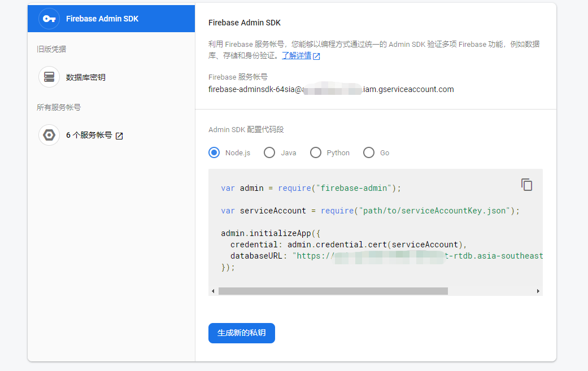Click the database icon next to 数据库密钥
The width and height of the screenshot is (588, 371).
pos(49,77)
